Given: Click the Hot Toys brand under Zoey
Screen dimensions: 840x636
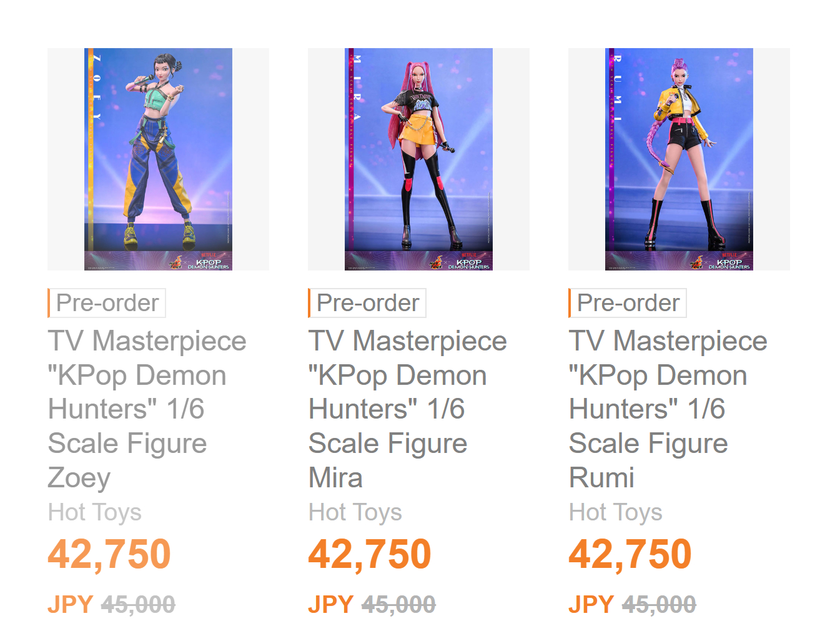Looking at the screenshot, I should pyautogui.click(x=95, y=512).
